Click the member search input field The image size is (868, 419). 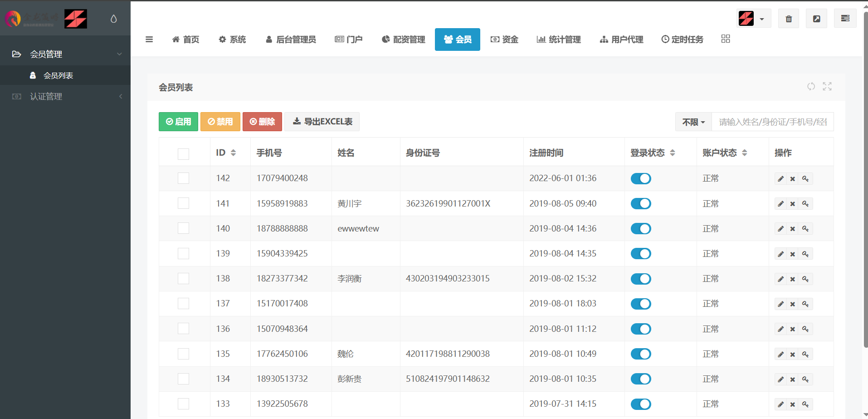(772, 122)
